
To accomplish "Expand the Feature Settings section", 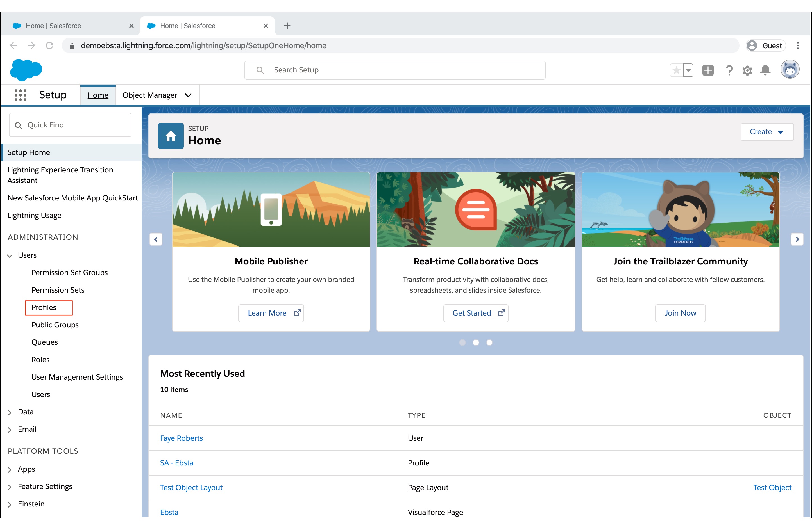I will (10, 487).
